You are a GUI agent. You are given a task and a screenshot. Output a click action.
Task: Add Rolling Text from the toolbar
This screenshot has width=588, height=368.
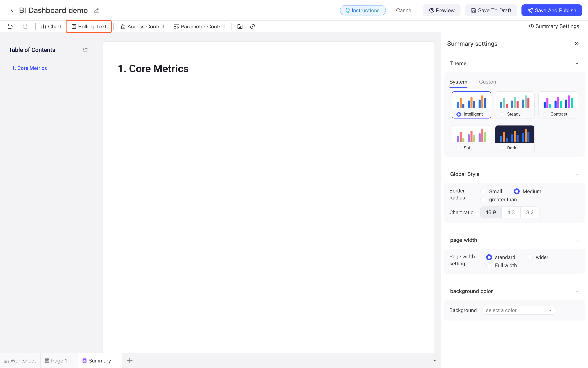tap(89, 26)
